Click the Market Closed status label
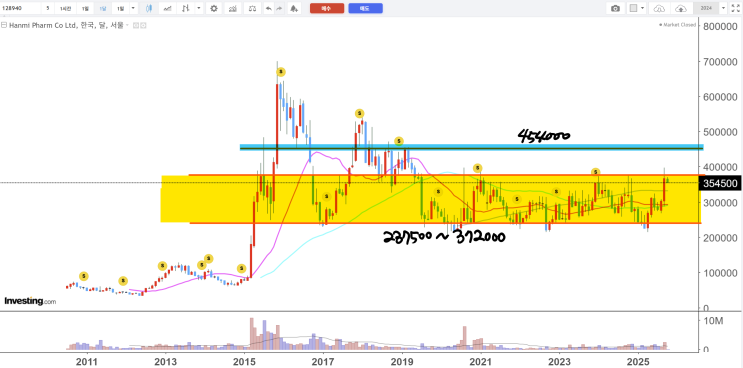 (x=677, y=25)
